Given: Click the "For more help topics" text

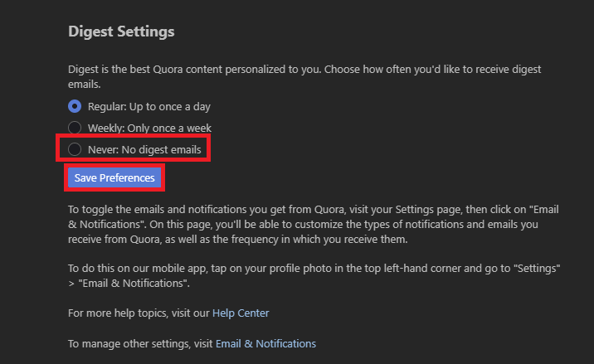Looking at the screenshot, I should 139,313.
